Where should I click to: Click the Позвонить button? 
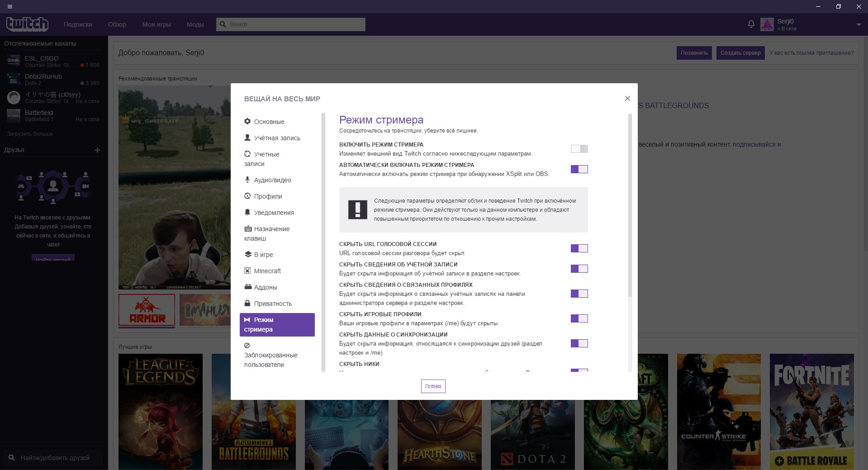694,53
